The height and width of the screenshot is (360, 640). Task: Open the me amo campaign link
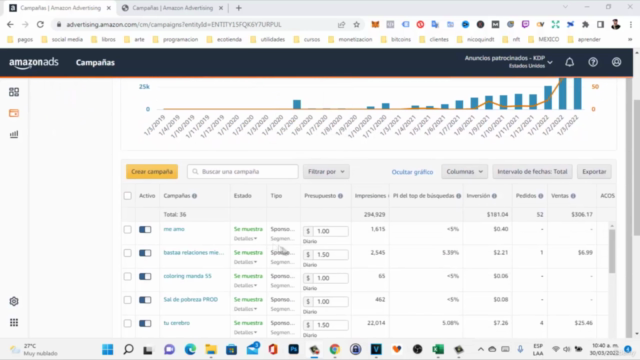pos(174,229)
